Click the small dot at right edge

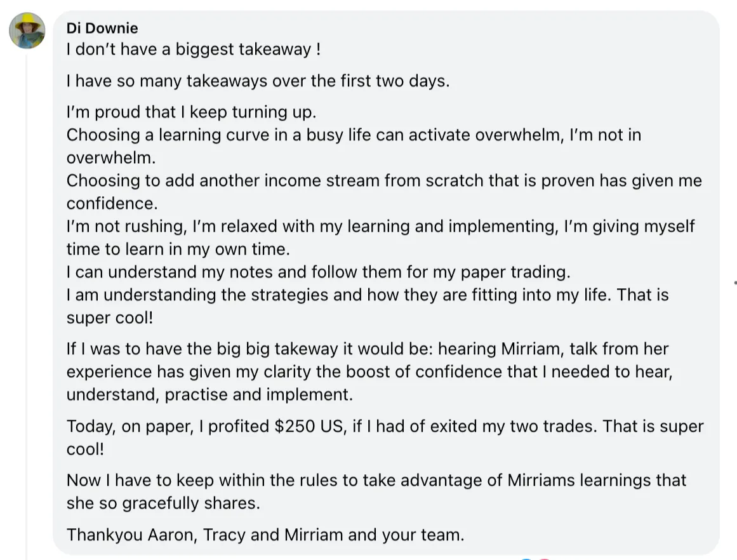pos(735,283)
